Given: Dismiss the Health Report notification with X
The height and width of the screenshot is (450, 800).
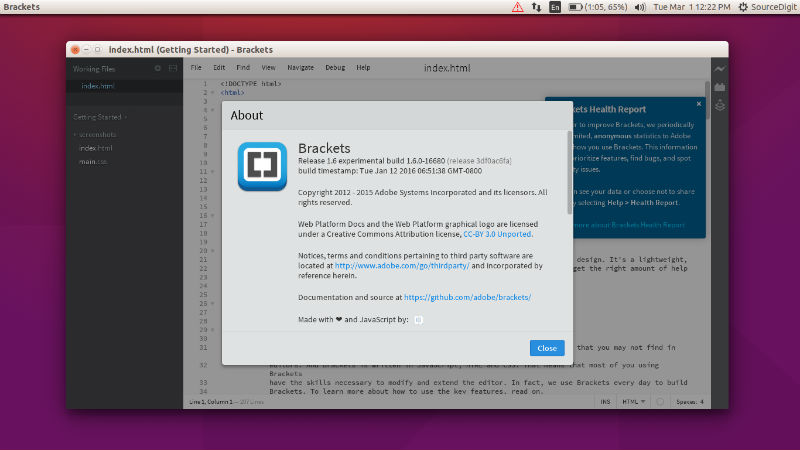Looking at the screenshot, I should point(698,104).
